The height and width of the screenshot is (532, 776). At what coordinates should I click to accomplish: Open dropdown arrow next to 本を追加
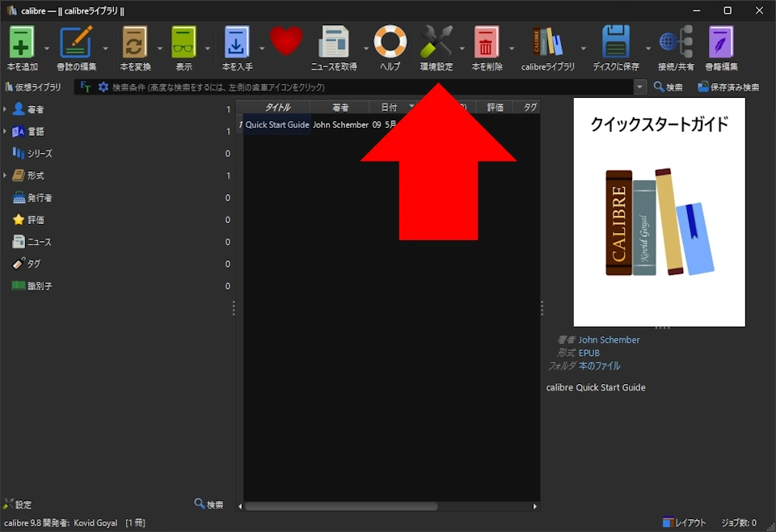click(47, 49)
